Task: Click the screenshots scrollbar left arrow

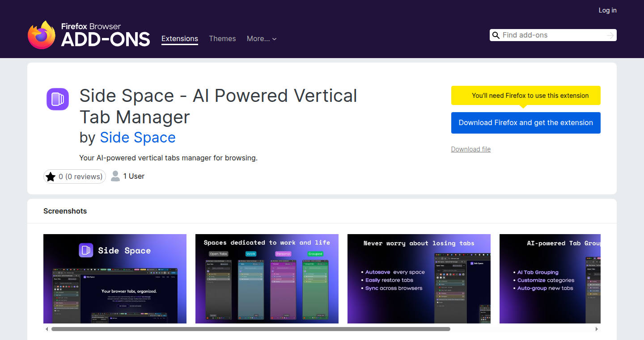Action: (x=47, y=329)
